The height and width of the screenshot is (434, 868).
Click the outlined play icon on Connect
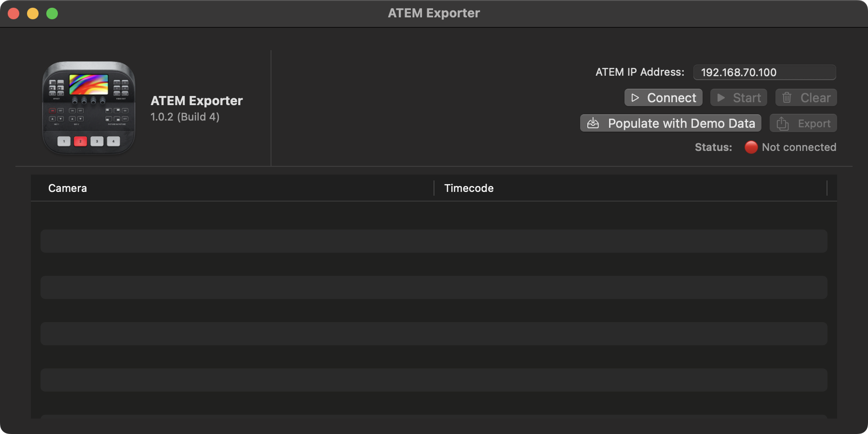coord(635,98)
